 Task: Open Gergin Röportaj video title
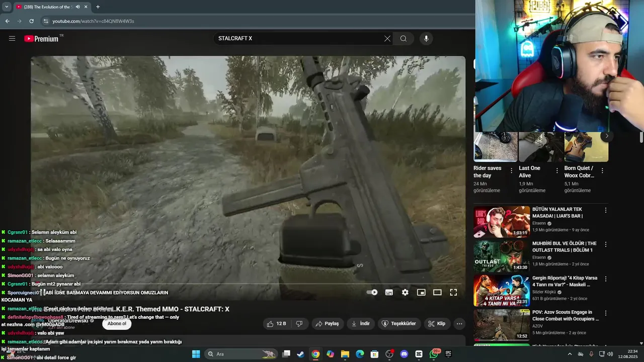click(x=565, y=281)
